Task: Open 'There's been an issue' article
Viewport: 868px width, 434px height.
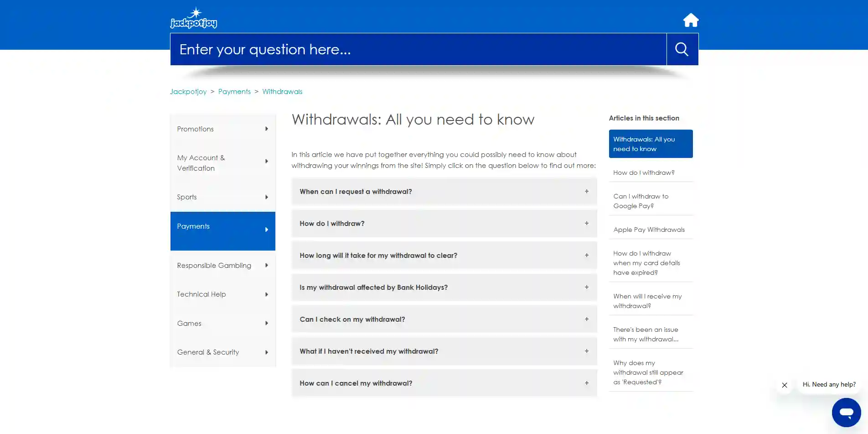Action: (651, 335)
